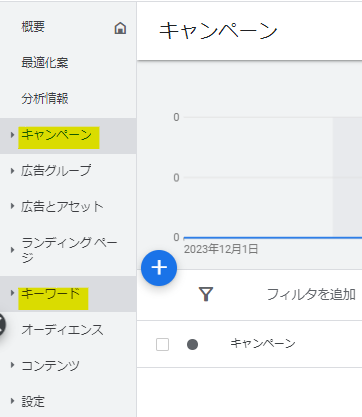The width and height of the screenshot is (362, 417).
Task: Click the gray status dot column header
Action: coord(192,344)
